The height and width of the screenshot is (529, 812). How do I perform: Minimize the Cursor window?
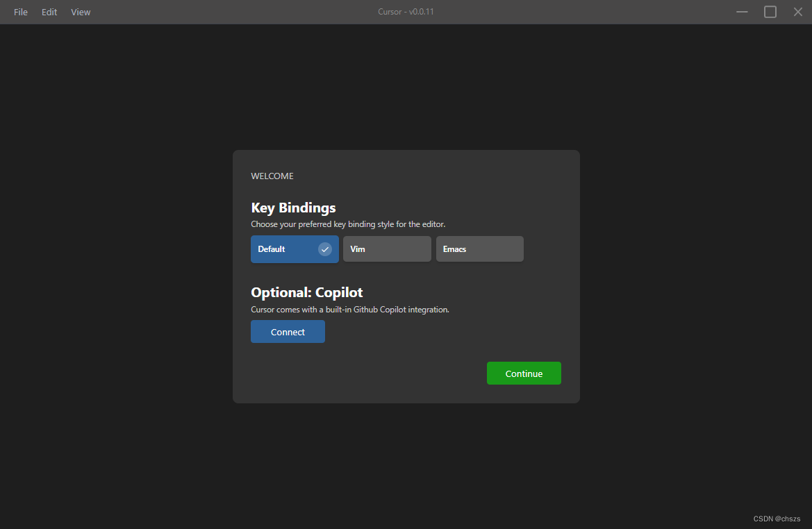[742, 12]
